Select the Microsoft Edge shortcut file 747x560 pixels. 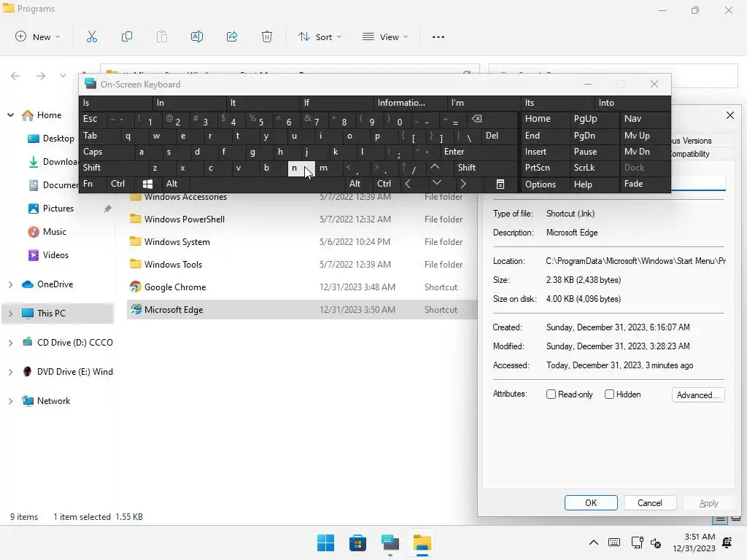coord(302,309)
